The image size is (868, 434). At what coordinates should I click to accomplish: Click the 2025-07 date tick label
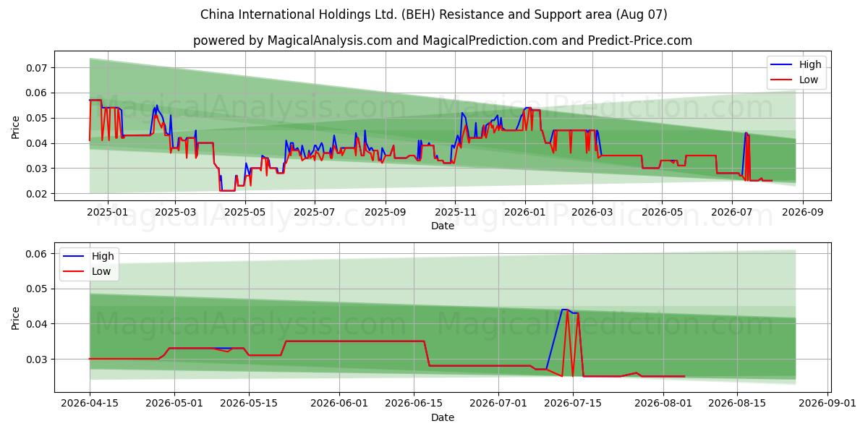click(x=315, y=212)
